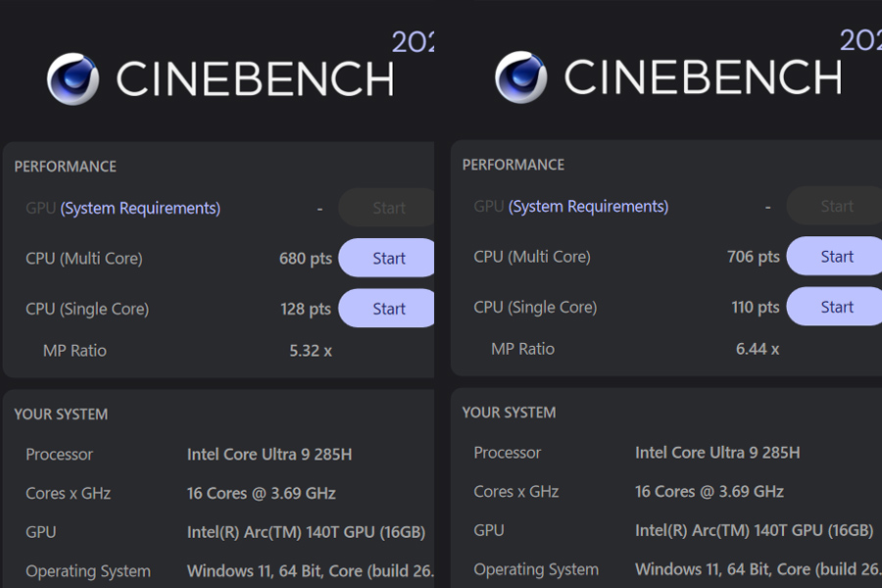Click the Cores x GHz label in left window
The image size is (882, 588).
point(68,494)
